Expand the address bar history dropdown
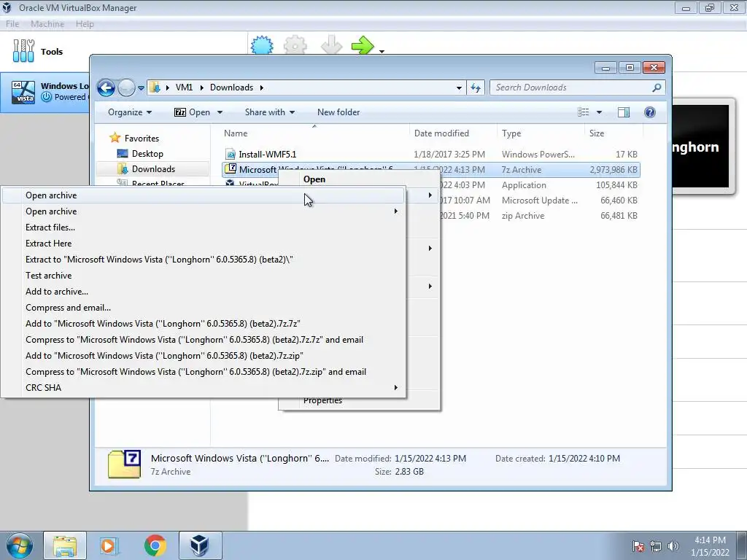747x560 pixels. coord(459,87)
